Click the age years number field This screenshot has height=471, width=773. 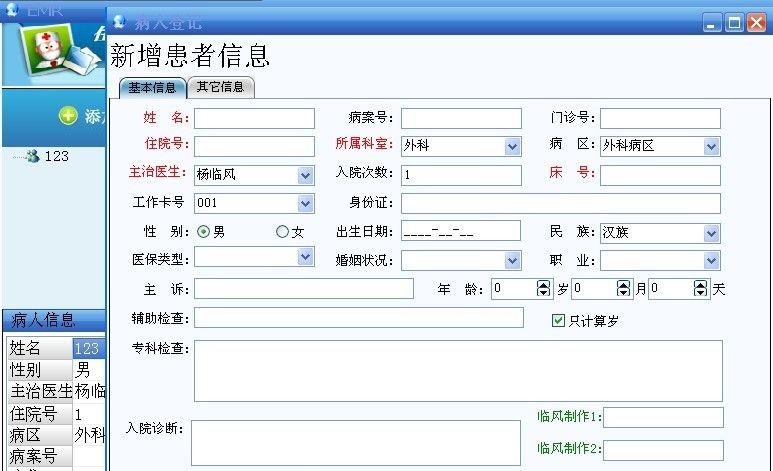(x=514, y=288)
